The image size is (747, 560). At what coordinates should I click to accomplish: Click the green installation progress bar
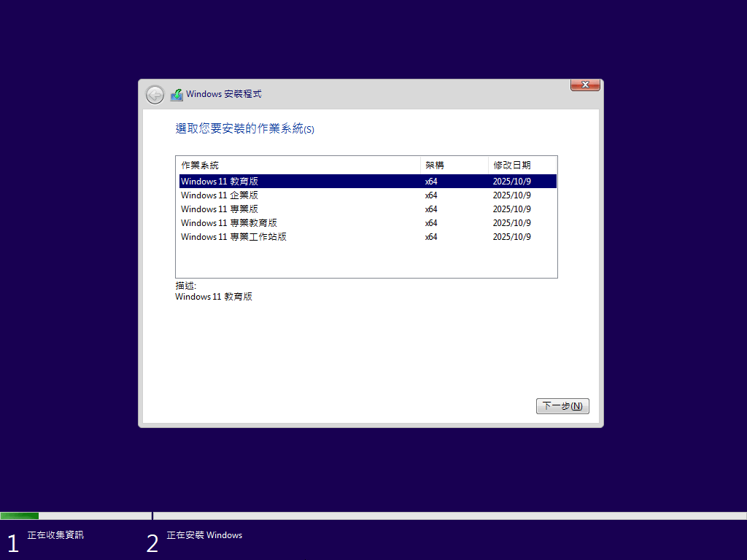click(x=20, y=516)
